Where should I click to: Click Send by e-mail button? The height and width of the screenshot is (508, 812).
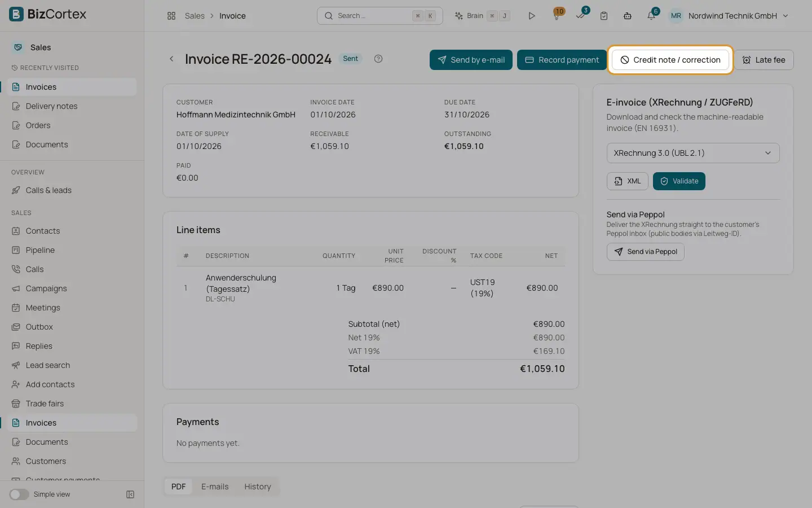[x=471, y=60]
